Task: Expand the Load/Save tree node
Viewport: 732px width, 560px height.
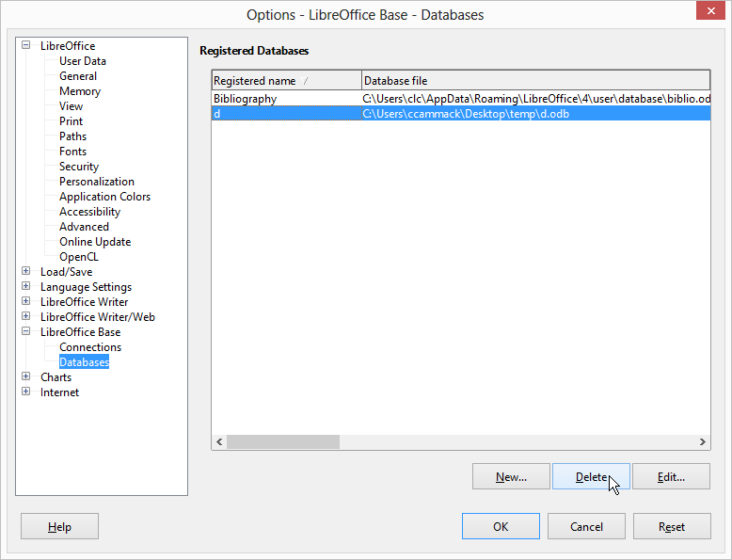Action: coord(26,271)
